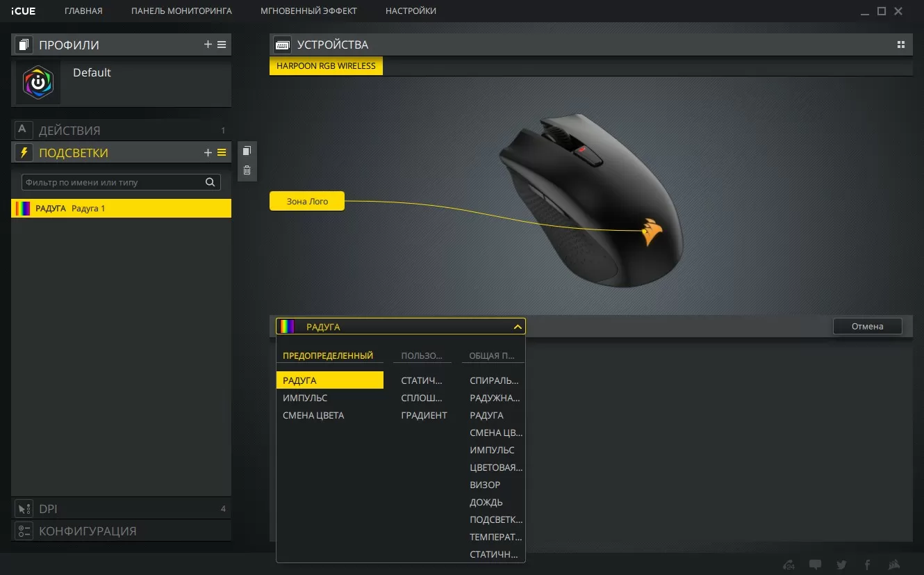Click the keyboard icon beside Устройства

(282, 45)
